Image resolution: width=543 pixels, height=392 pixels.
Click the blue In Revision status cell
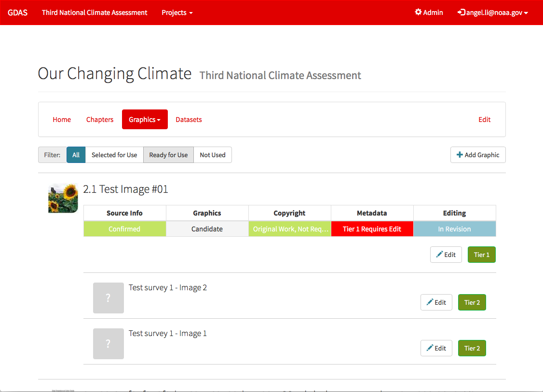454,229
